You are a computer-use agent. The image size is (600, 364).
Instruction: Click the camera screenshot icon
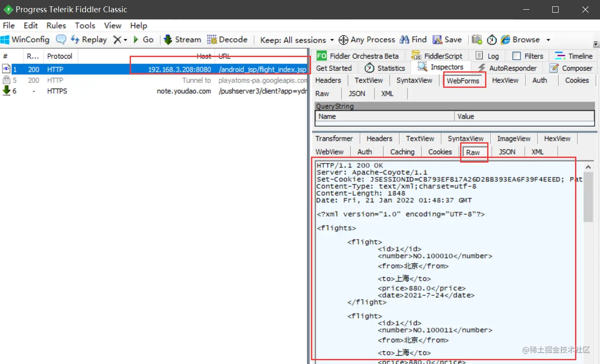coord(477,40)
